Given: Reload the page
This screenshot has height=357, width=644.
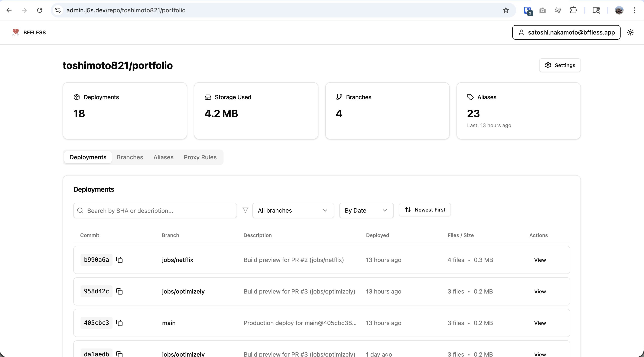Looking at the screenshot, I should pyautogui.click(x=39, y=10).
